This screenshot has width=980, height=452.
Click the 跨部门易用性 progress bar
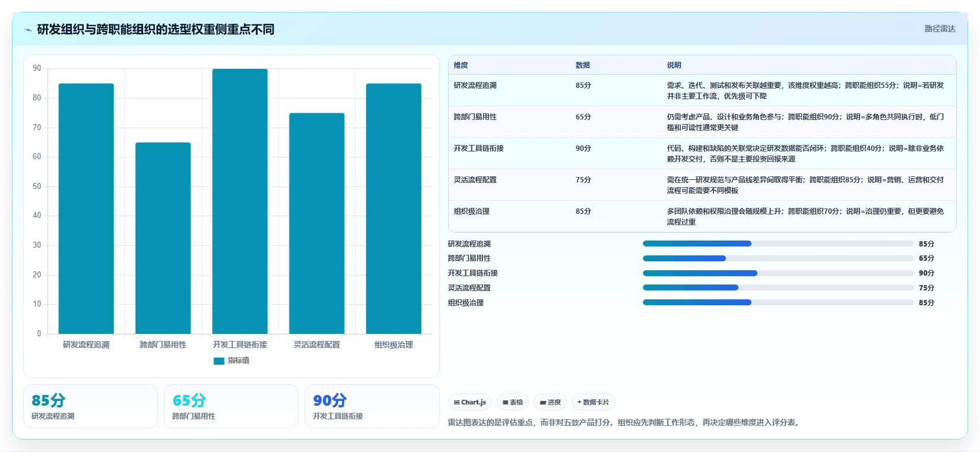(x=778, y=258)
